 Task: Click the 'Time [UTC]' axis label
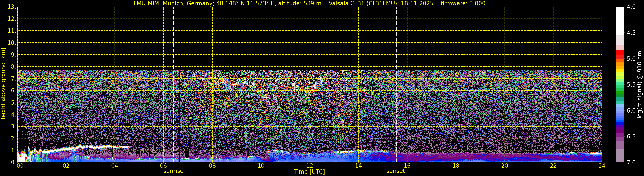[309, 172]
